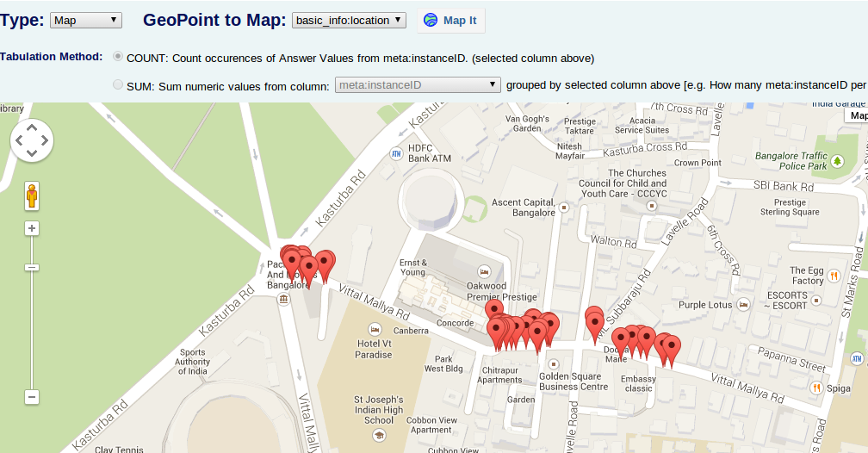Image resolution: width=868 pixels, height=453 pixels.
Task: Select the COUNT tabulation radio button
Action: tap(117, 57)
